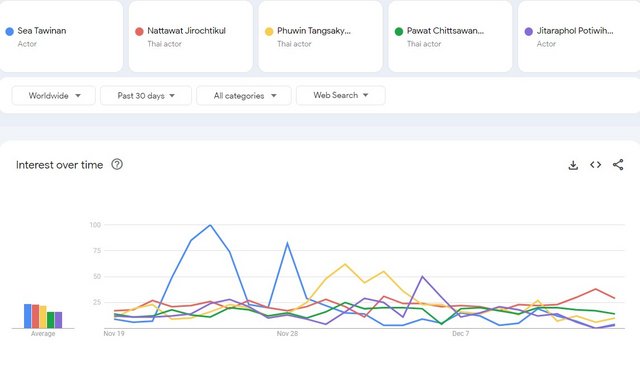Open the Web Search type dropdown

341,95
